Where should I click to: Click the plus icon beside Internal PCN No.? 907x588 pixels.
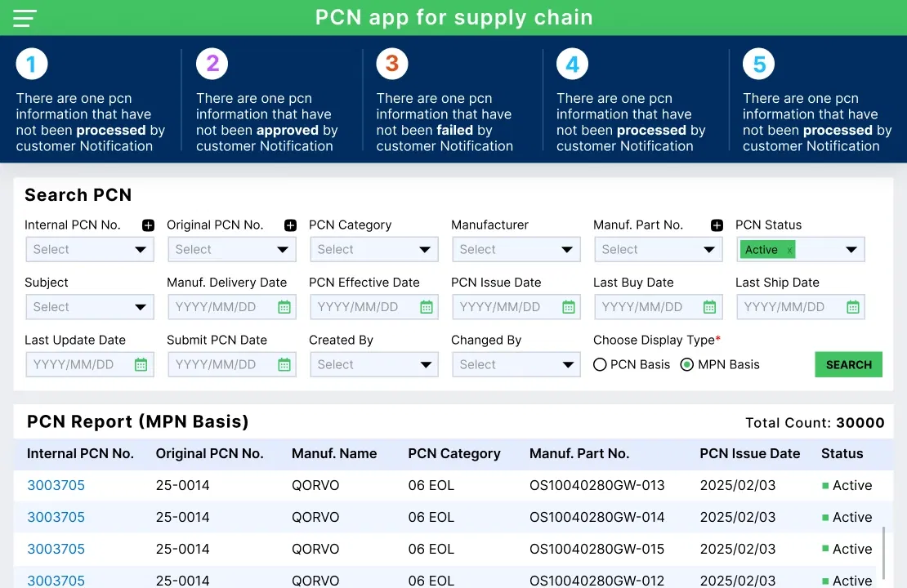click(x=146, y=225)
